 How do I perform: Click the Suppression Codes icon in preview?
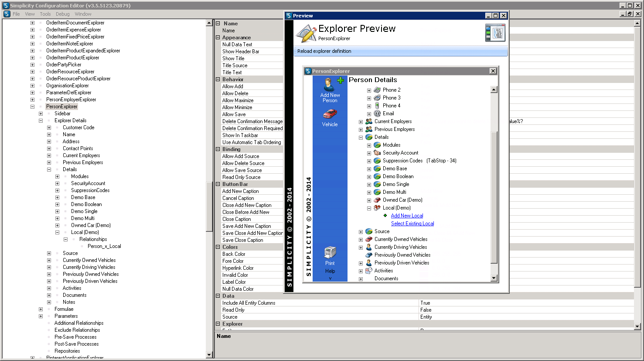[x=377, y=161]
